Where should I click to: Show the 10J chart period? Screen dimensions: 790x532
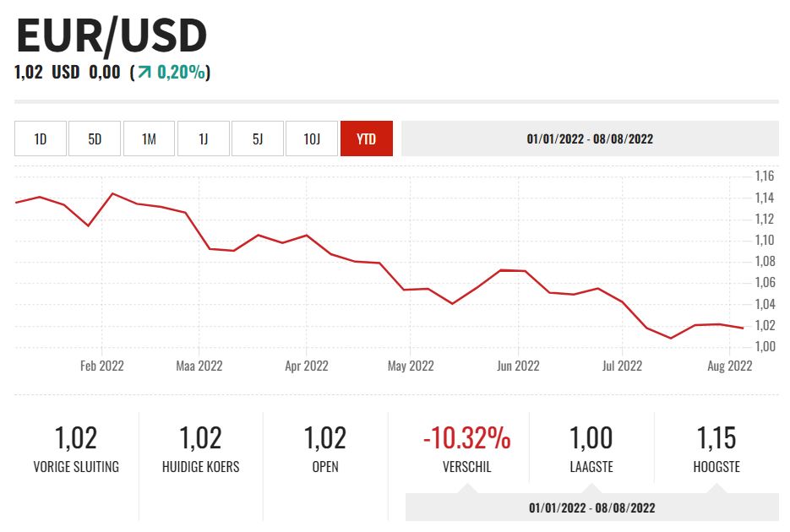tap(312, 138)
